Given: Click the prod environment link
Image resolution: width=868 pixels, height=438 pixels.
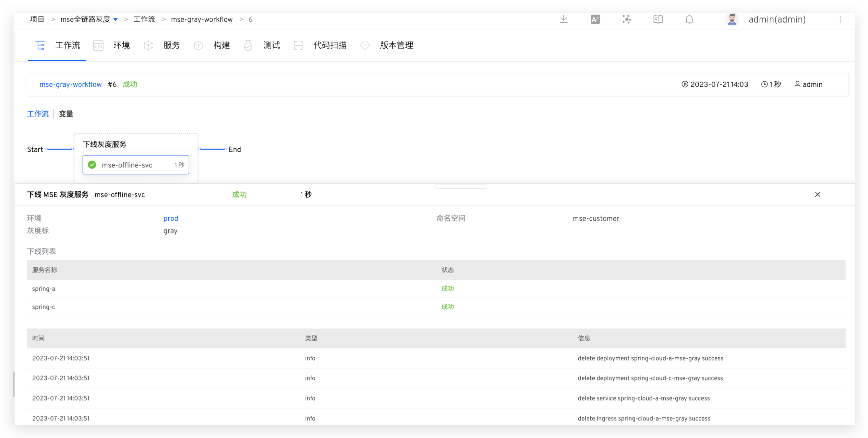Looking at the screenshot, I should (171, 218).
